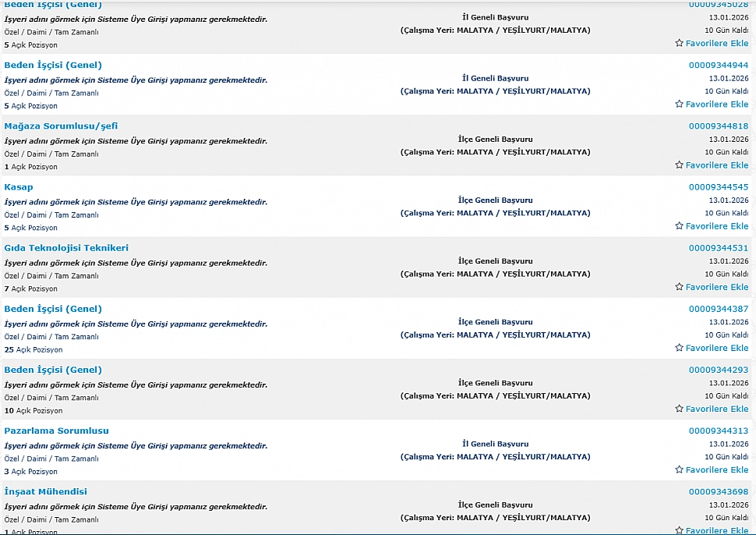This screenshot has height=535, width=756.
Task: Click the favorite star for listing 00009344944
Action: click(679, 105)
